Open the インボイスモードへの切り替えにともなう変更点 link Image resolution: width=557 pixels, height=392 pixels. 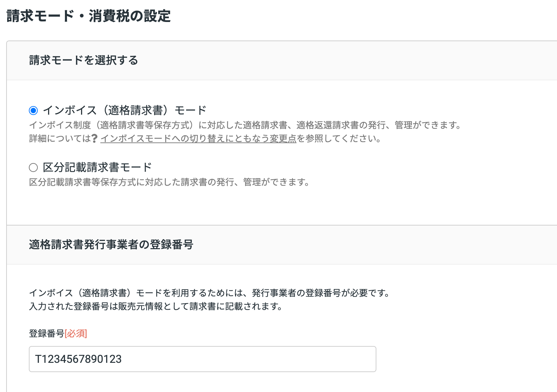(198, 139)
